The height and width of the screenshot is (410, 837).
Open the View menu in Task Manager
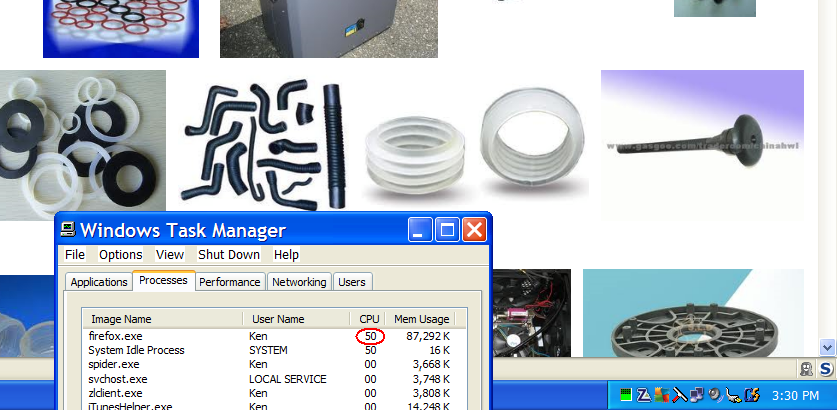coord(170,255)
